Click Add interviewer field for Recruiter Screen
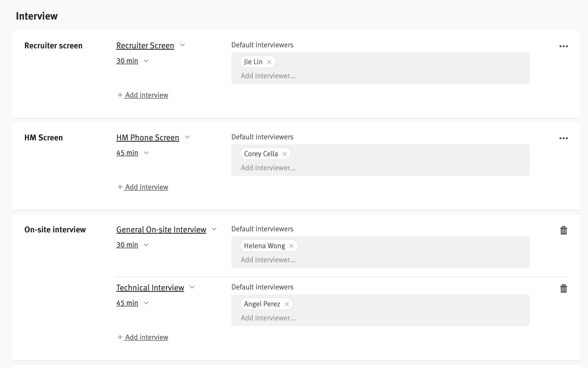Screen dimensions: 588x368 point(268,76)
